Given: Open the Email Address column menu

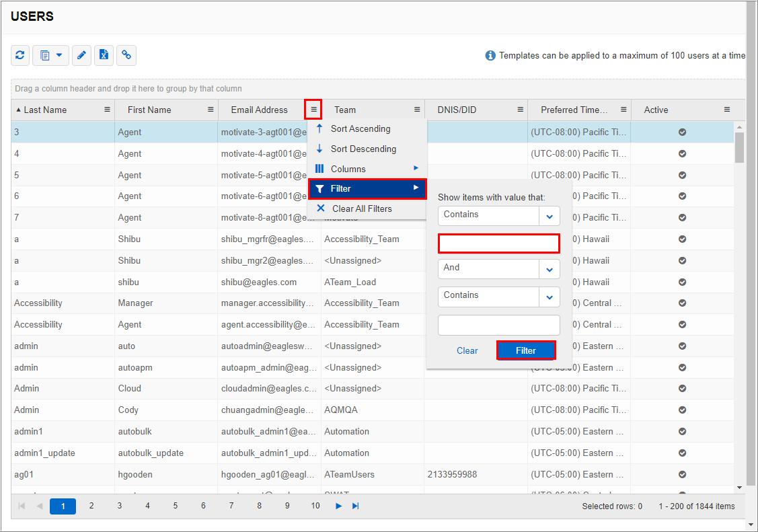Looking at the screenshot, I should [313, 110].
